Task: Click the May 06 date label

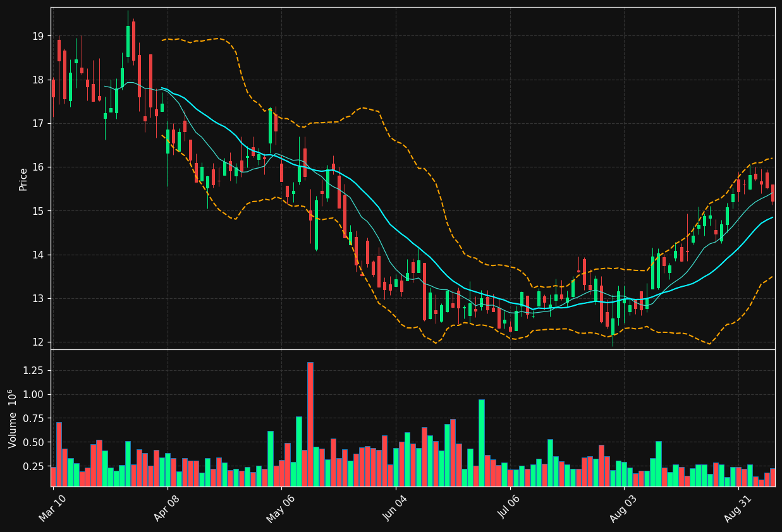Action: pos(281,509)
